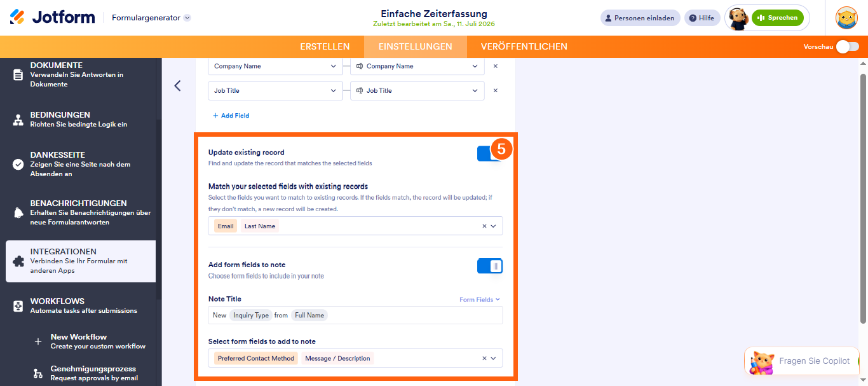Remove the Job Title field mapping

click(x=496, y=91)
